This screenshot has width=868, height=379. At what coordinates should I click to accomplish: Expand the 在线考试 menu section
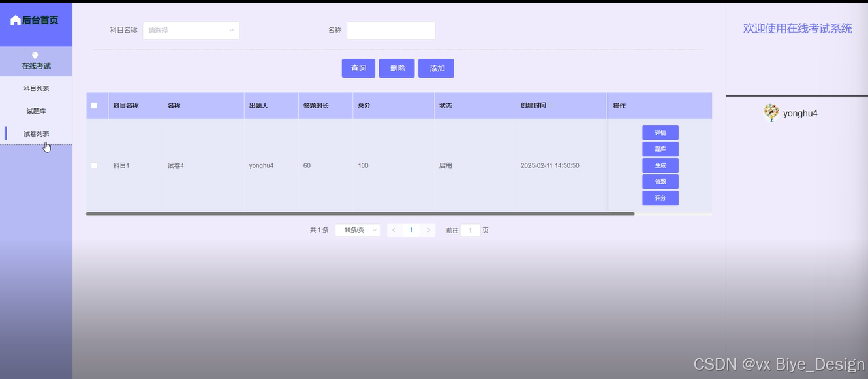pos(36,66)
